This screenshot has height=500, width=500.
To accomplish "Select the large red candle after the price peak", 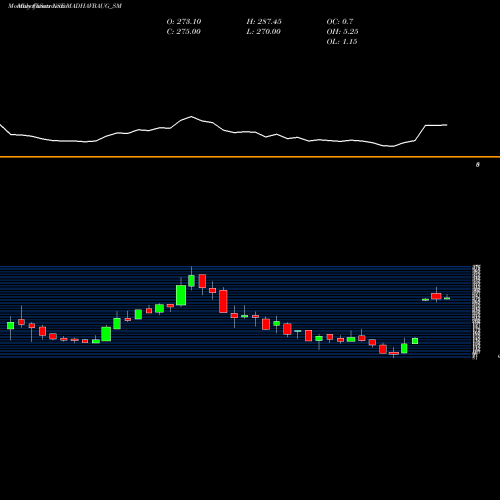I will [223, 301].
